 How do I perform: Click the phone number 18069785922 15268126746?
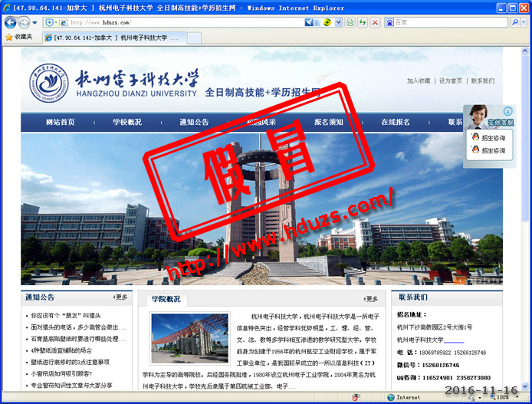tap(452, 353)
